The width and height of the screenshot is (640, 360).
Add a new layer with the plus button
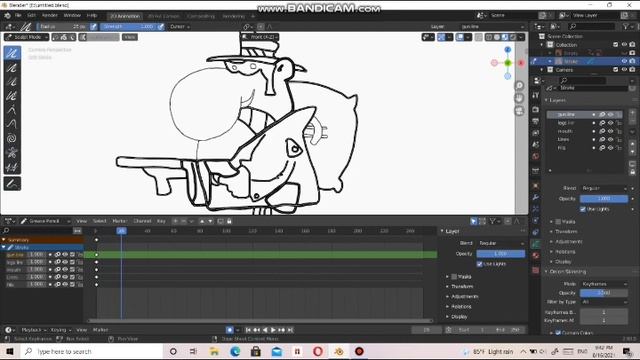(x=632, y=113)
